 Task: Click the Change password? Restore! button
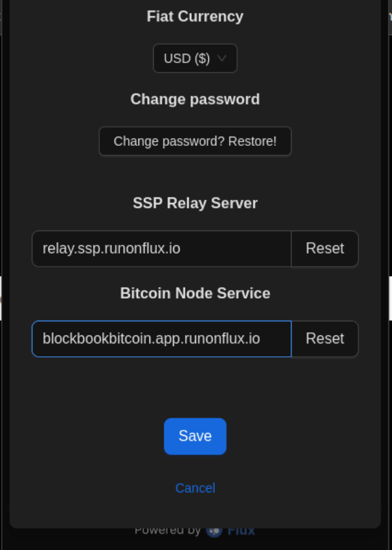click(195, 142)
